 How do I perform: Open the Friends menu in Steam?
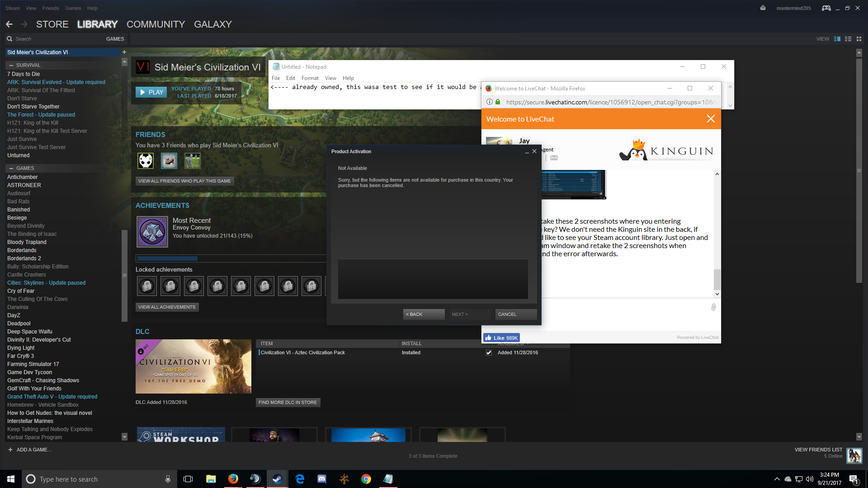tap(51, 8)
